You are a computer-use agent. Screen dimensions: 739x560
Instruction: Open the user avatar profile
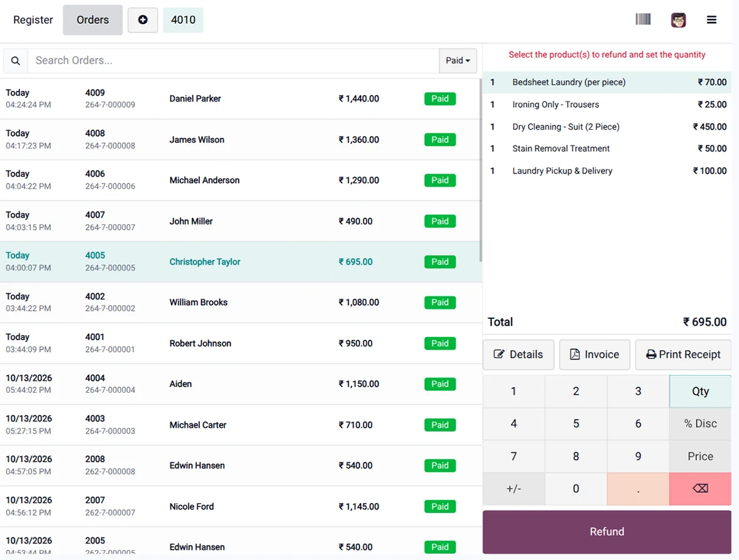coord(678,20)
